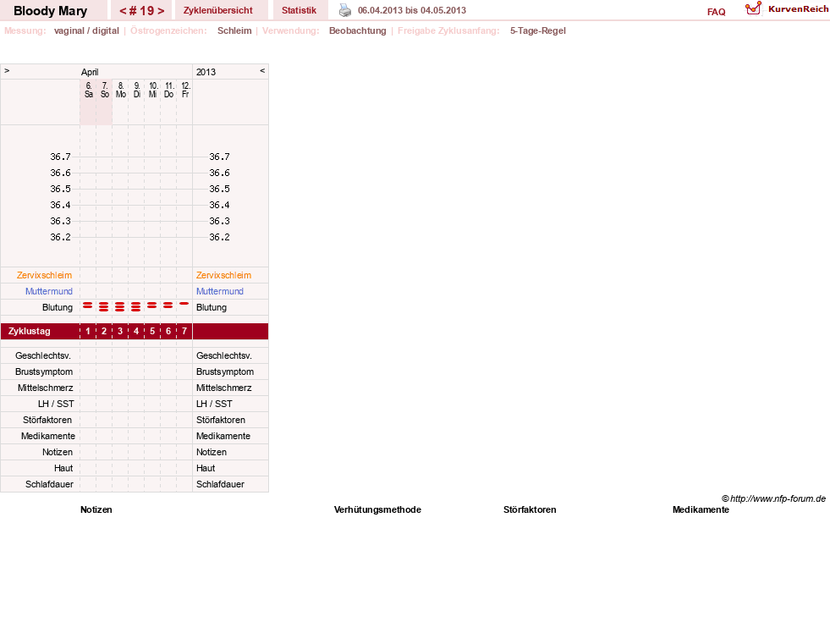Click the left Muttermund label
Image resolution: width=830 pixels, height=644 pixels.
point(49,291)
